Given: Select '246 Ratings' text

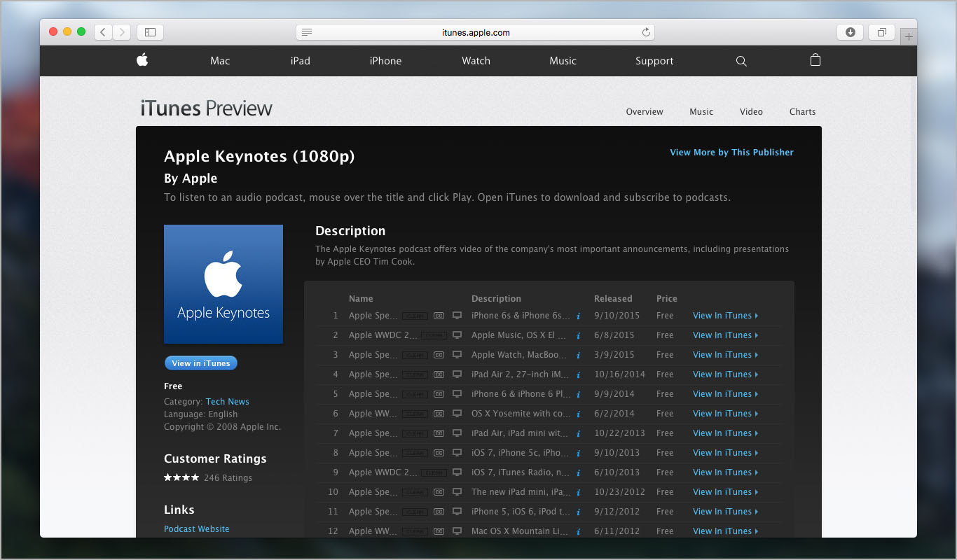Looking at the screenshot, I should 228,478.
